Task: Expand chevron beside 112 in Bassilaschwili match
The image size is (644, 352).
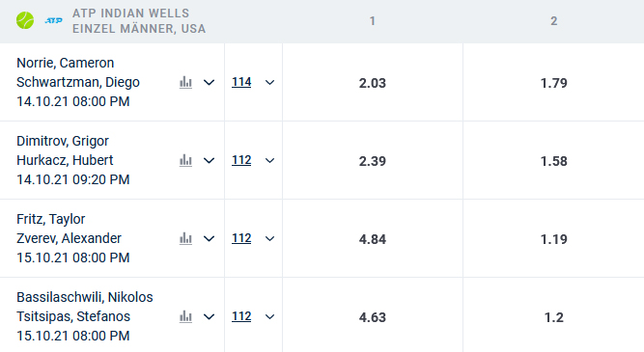Action: pyautogui.click(x=269, y=316)
